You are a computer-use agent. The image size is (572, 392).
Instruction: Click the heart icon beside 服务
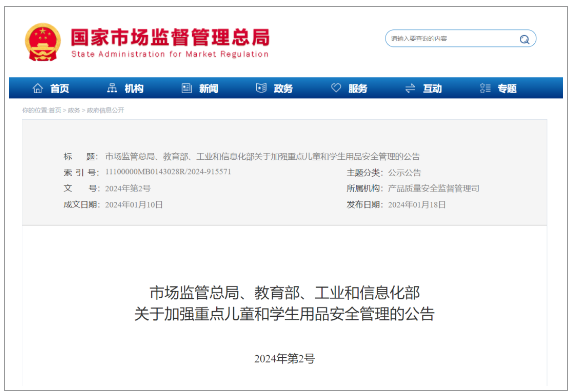336,88
